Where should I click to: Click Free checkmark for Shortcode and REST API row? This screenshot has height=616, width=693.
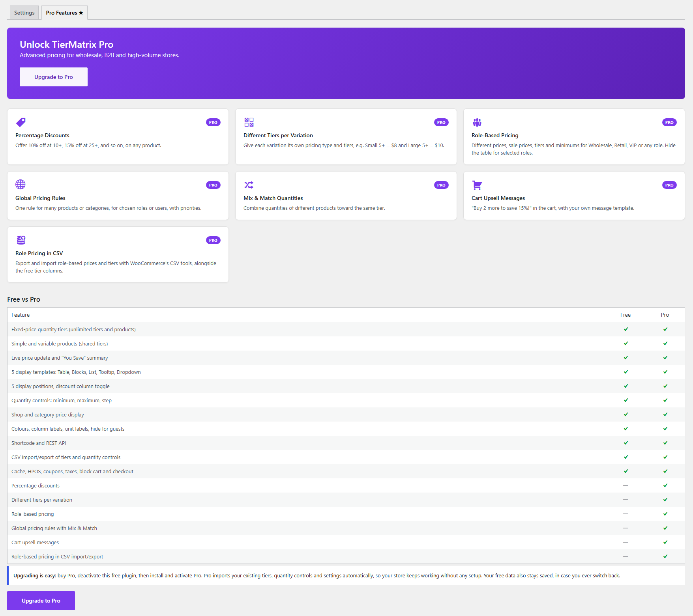(626, 443)
